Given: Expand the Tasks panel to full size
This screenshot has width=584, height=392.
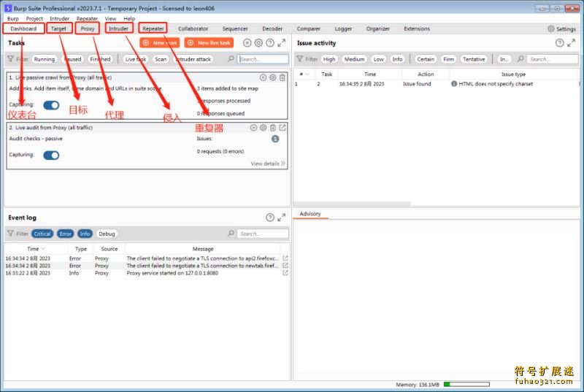Looking at the screenshot, I should click(282, 43).
